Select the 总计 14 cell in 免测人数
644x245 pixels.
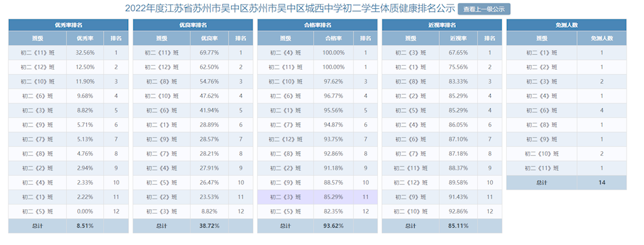point(601,183)
